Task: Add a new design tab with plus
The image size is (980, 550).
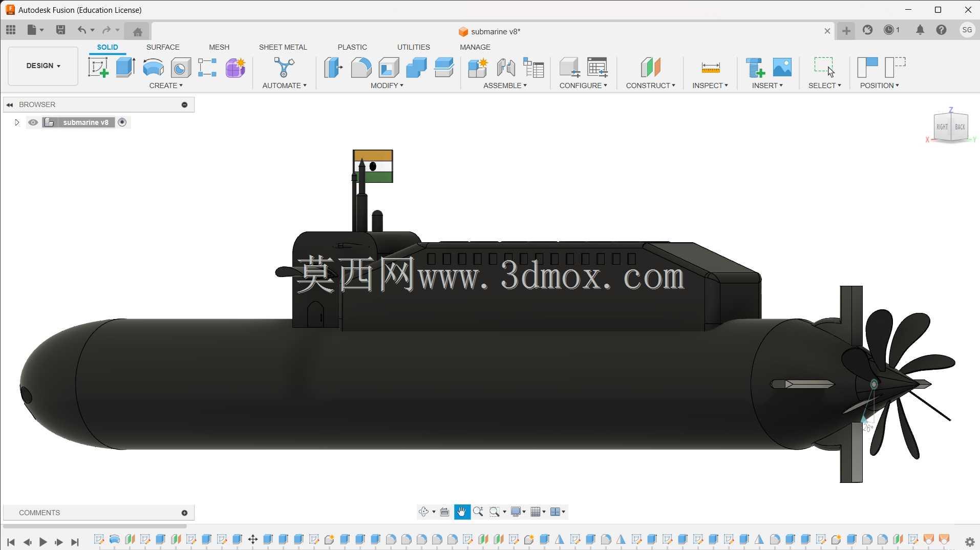Action: 846,31
